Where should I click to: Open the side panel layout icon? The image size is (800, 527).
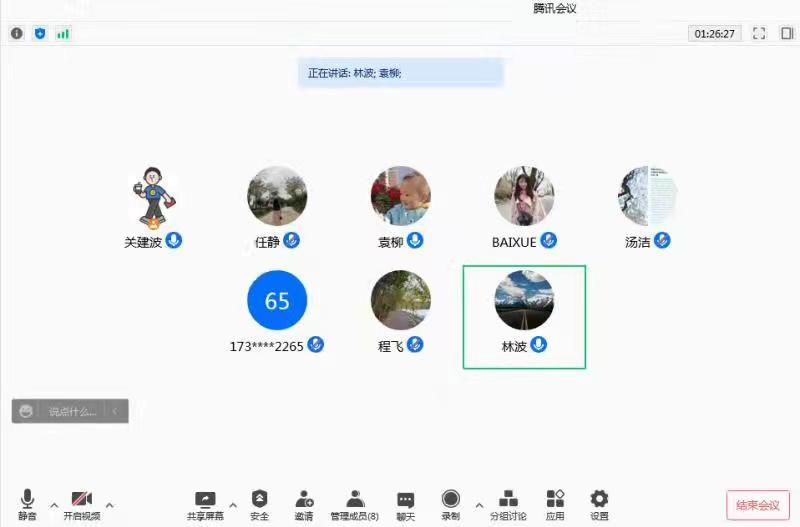(787, 33)
